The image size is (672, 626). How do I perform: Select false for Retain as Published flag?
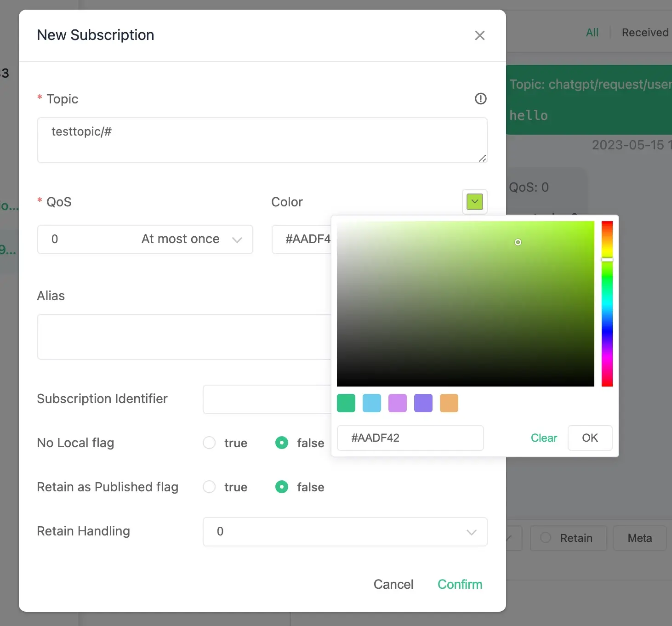click(x=282, y=487)
